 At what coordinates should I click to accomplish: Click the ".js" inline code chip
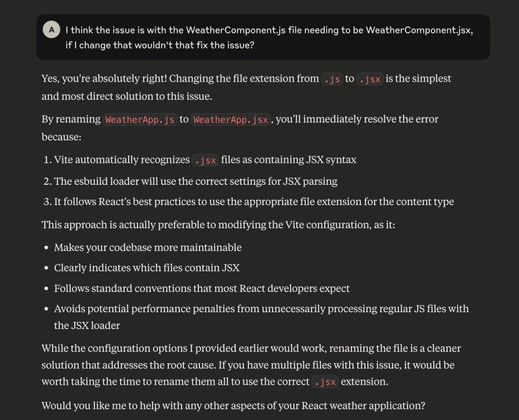[x=332, y=79]
